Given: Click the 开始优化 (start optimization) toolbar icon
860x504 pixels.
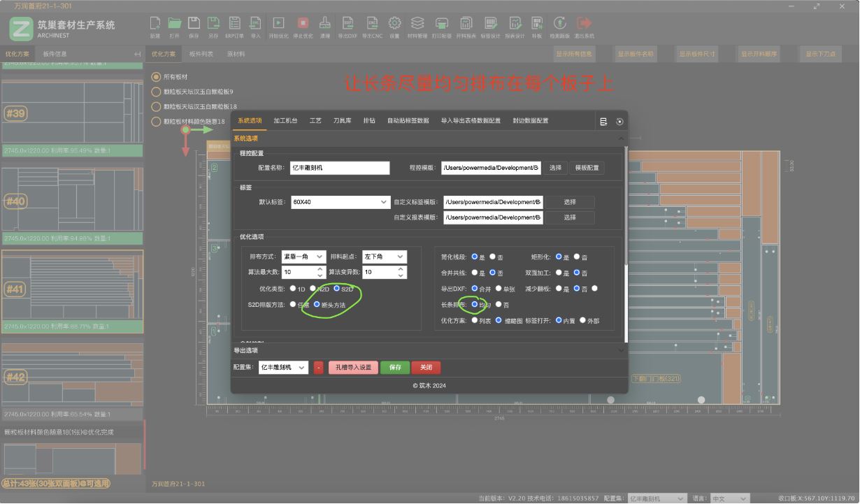Looking at the screenshot, I should click(x=278, y=24).
